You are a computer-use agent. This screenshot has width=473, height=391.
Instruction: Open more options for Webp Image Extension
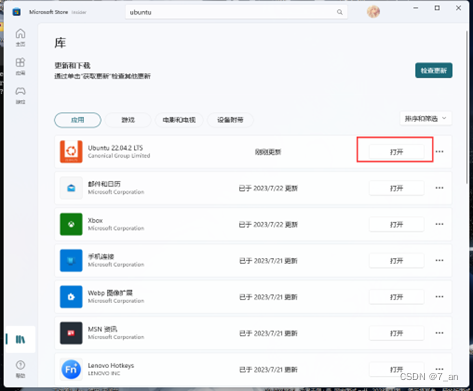(439, 297)
